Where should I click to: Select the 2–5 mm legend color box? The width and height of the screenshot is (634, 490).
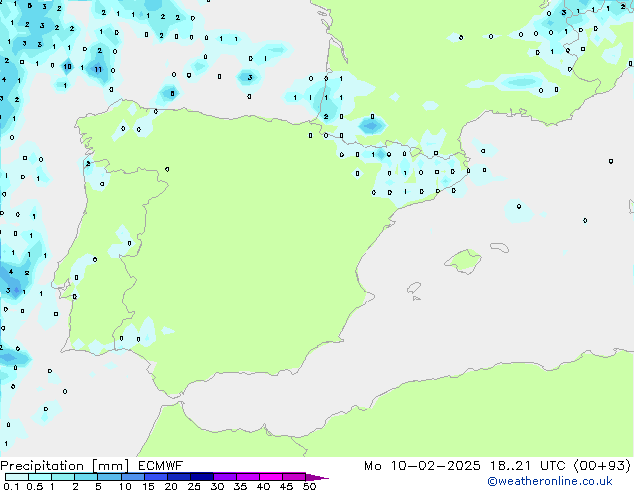pos(86,477)
